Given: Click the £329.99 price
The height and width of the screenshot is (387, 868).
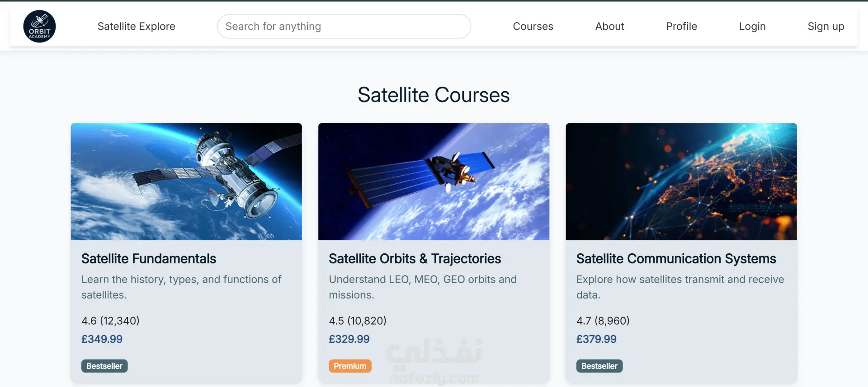Looking at the screenshot, I should 349,339.
